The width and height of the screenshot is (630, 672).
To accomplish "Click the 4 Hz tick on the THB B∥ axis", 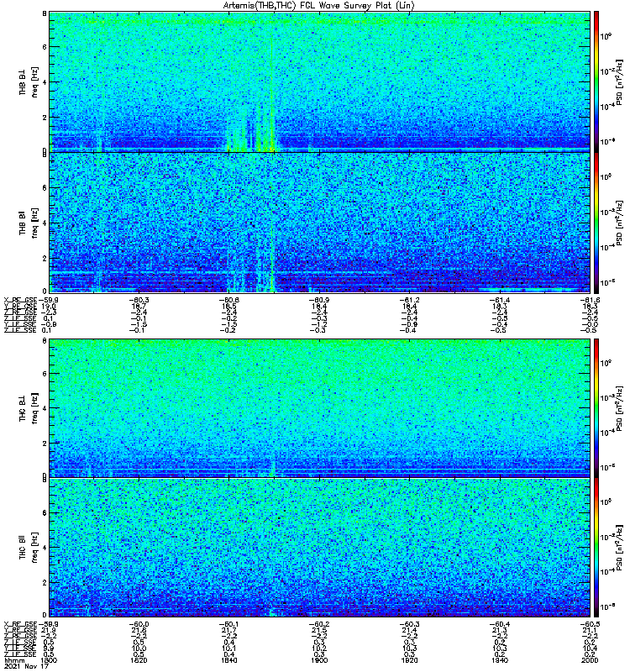I will point(45,223).
